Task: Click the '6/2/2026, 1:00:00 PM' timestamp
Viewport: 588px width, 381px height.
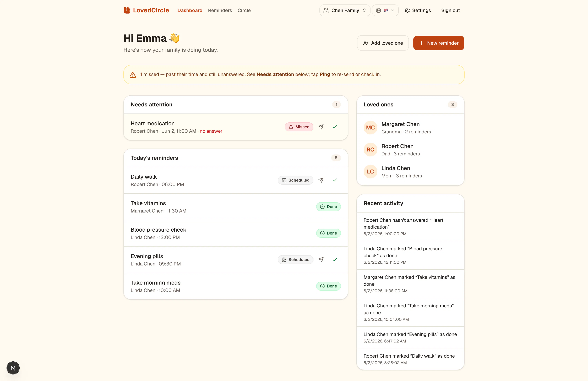Action: tap(385, 234)
